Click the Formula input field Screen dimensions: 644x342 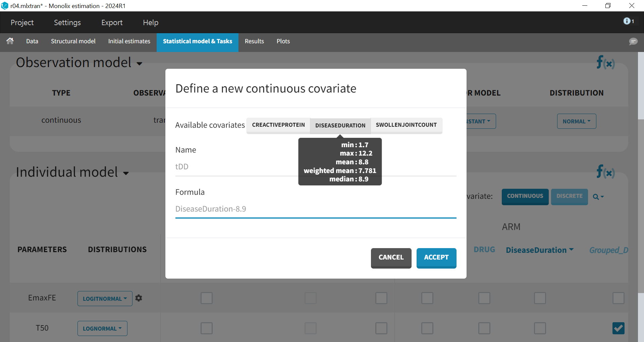click(315, 209)
